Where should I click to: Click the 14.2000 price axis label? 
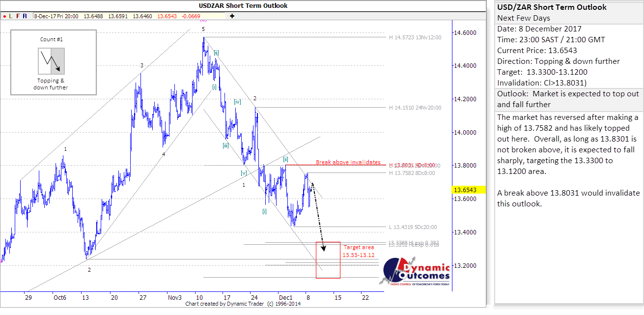465,99
